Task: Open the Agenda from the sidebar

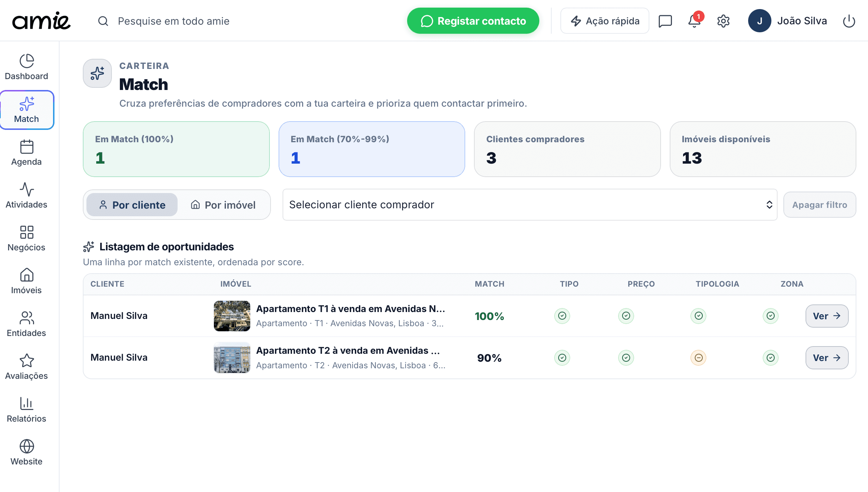Action: 26,152
